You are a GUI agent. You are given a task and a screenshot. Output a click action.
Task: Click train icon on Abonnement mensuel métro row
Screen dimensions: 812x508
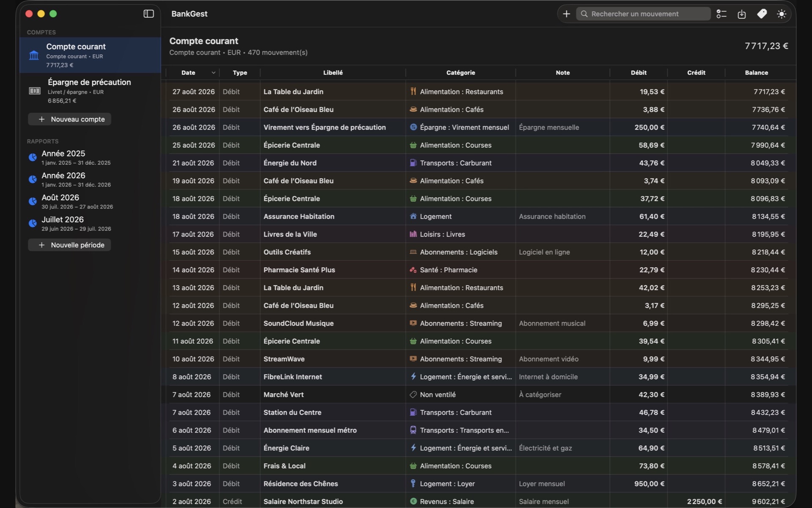(x=413, y=430)
